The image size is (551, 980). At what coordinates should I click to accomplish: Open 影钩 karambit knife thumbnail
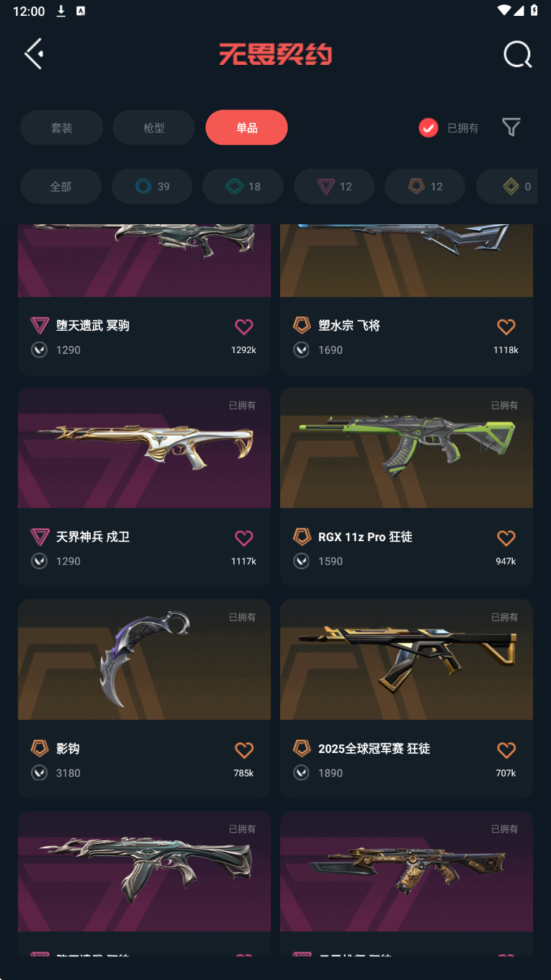tap(144, 659)
